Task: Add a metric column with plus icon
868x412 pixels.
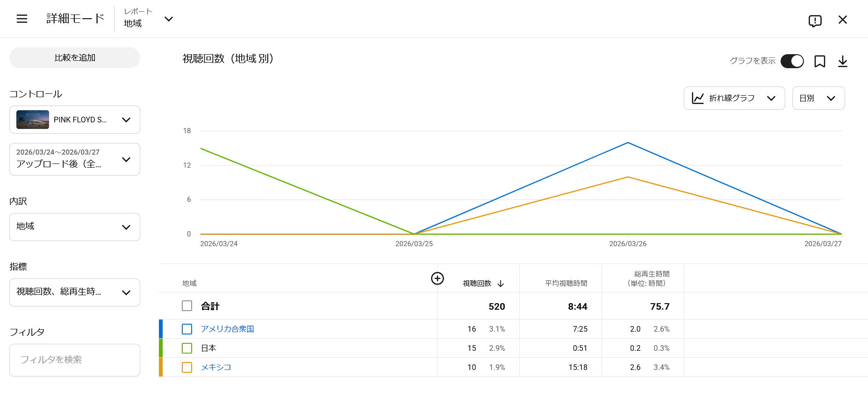Action: [437, 278]
